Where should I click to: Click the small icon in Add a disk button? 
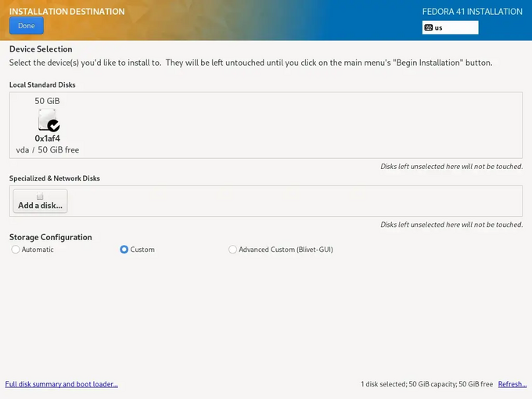[x=40, y=197]
